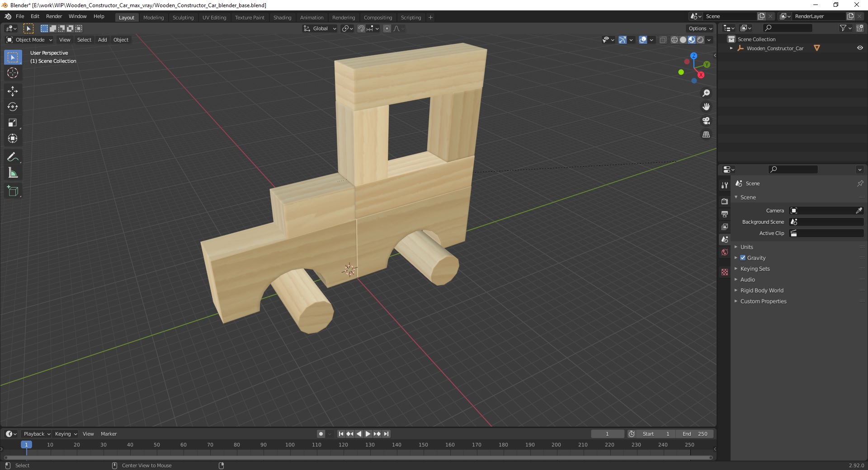
Task: Choose the Measure tool
Action: coord(13,173)
